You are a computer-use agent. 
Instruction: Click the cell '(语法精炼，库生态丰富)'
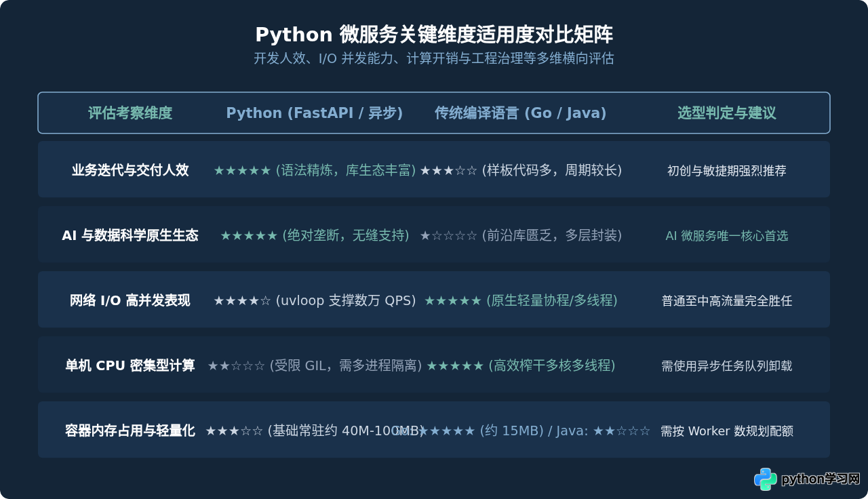pyautogui.click(x=346, y=170)
